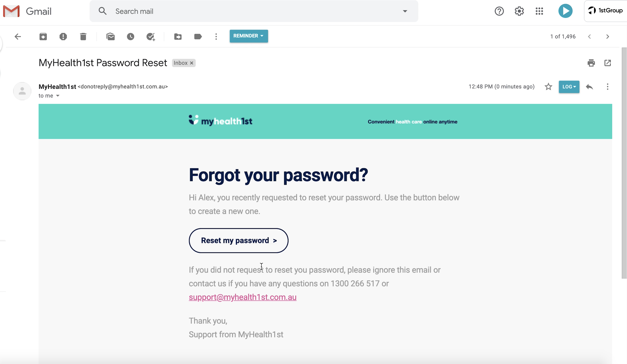Open the support@myhealth1st.com.au link

242,297
